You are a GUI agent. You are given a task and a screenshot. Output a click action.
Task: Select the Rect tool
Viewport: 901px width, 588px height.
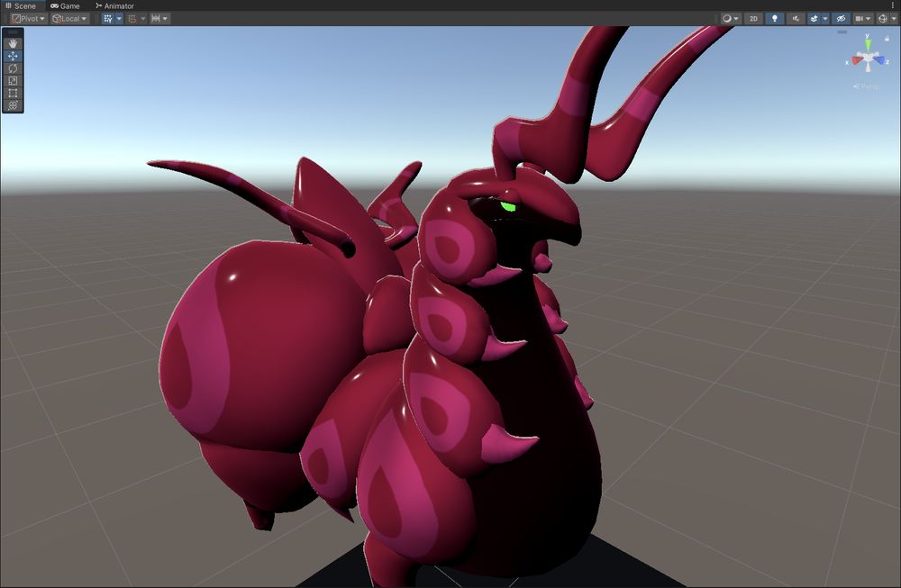(x=13, y=93)
